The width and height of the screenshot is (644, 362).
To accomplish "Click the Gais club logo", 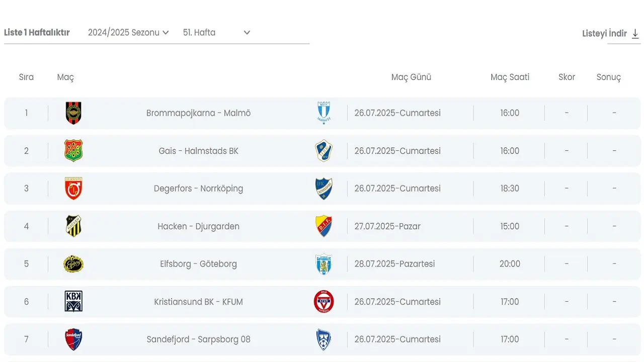I will [x=73, y=151].
